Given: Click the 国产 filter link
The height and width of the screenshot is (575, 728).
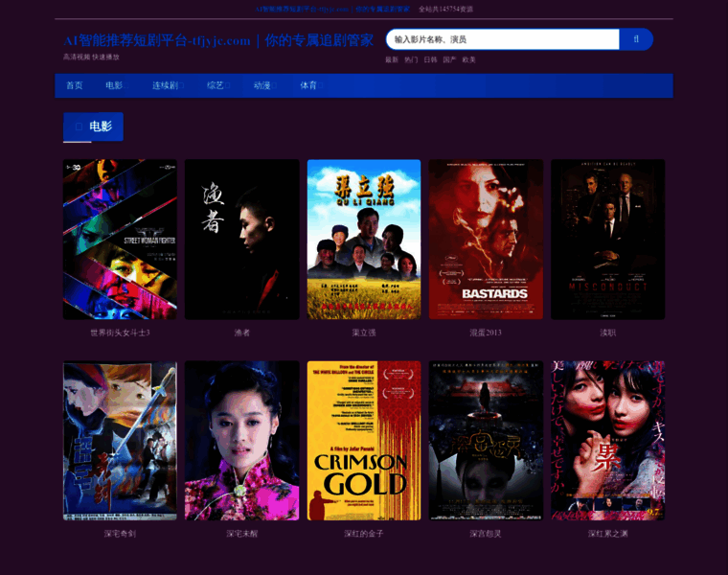Looking at the screenshot, I should click(449, 60).
